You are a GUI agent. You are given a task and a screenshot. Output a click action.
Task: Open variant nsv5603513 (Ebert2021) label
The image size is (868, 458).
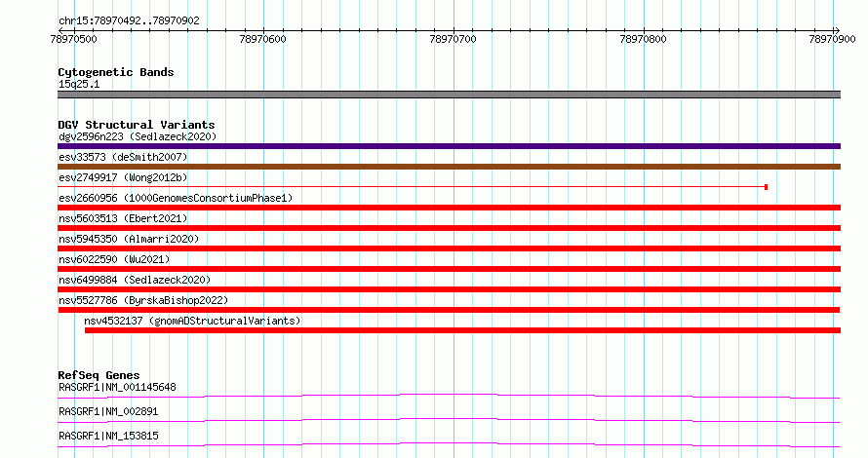[123, 218]
